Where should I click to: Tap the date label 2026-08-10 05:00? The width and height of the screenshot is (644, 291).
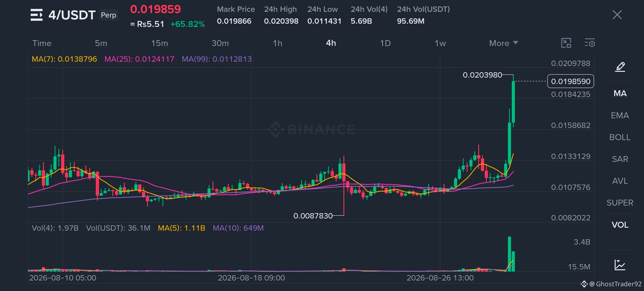click(x=63, y=278)
